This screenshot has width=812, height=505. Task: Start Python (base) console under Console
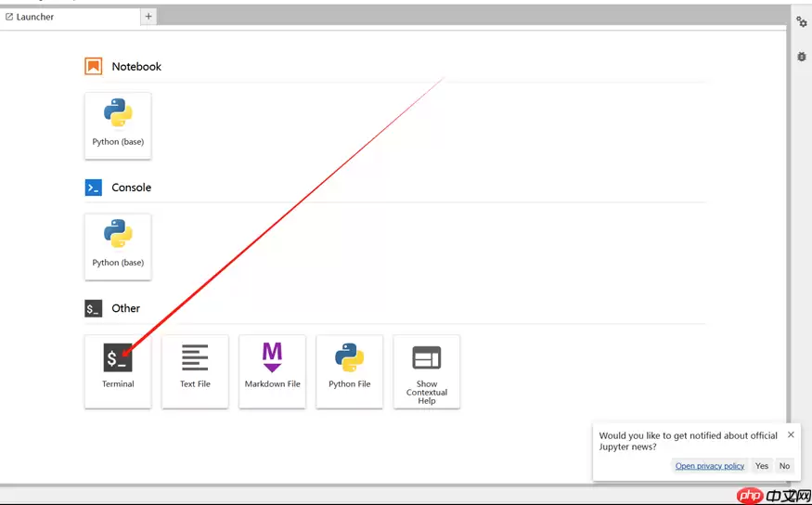(x=118, y=246)
